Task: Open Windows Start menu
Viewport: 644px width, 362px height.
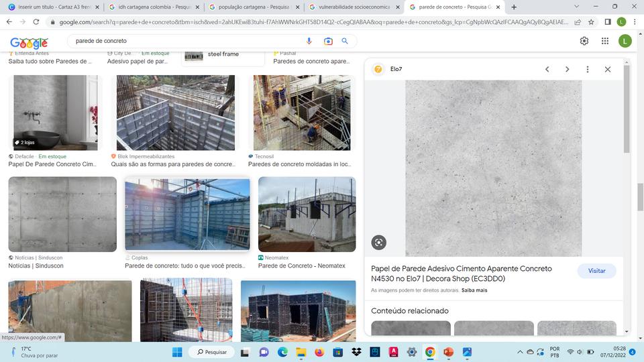Action: (x=177, y=352)
